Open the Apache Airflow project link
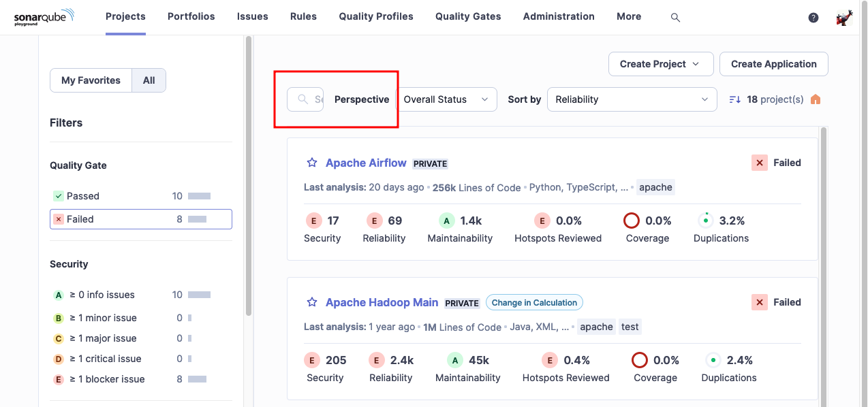This screenshot has width=868, height=407. pos(366,163)
